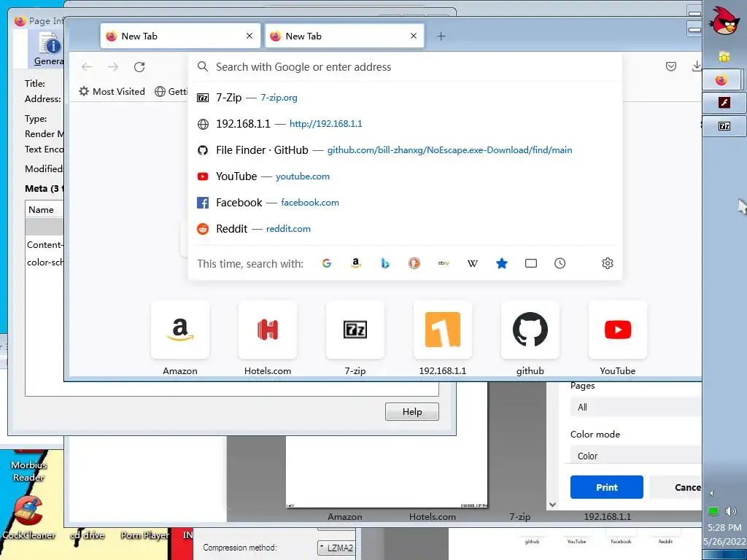Search this time with eBay icon
This screenshot has width=747, height=560.
(444, 263)
